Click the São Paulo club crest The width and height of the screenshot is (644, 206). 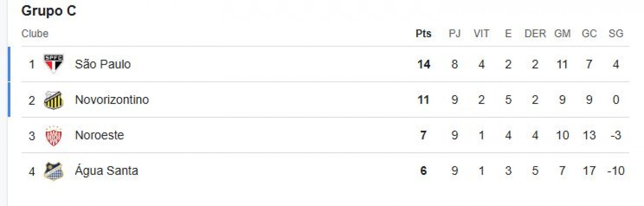(x=54, y=64)
